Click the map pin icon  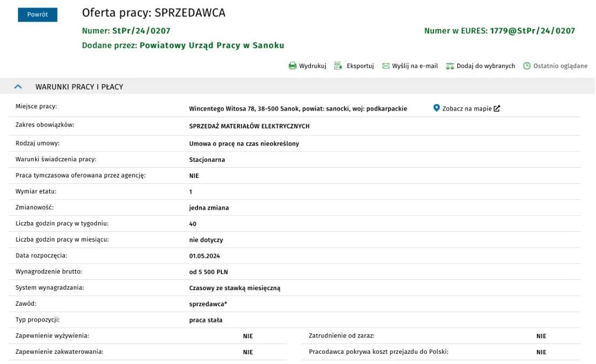[436, 108]
